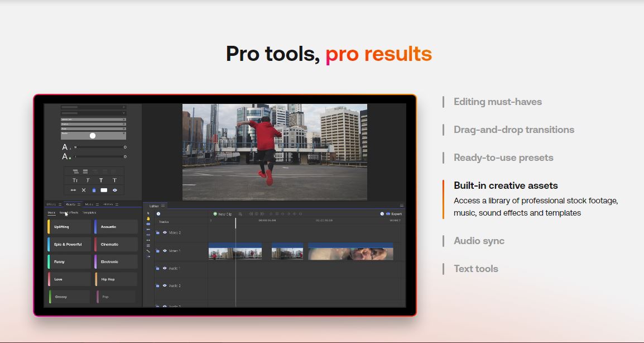Click the round clock icon above Tracks

tap(158, 214)
